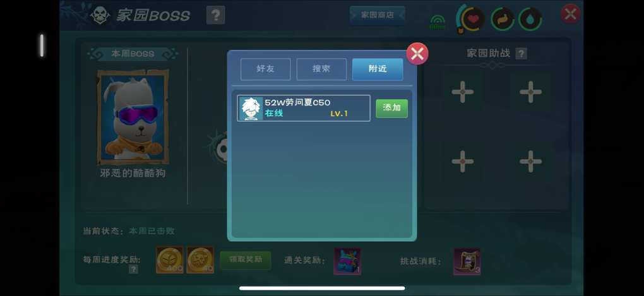Viewport: 644px width, 296px height.
Task: Inspect the clear reward treasure chest
Action: coord(347,261)
